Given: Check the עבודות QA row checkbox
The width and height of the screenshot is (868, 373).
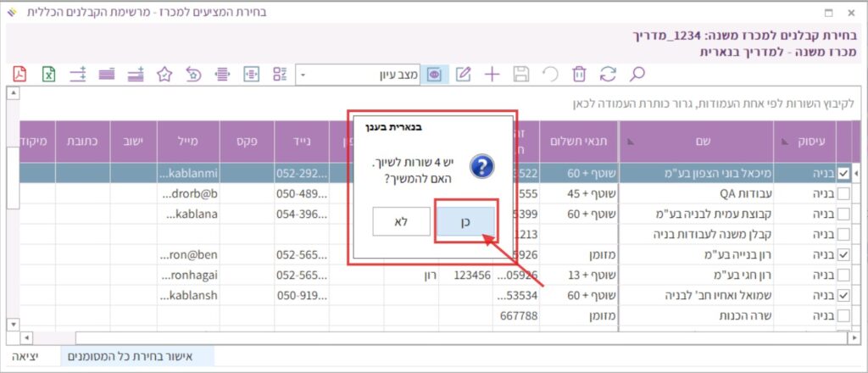Looking at the screenshot, I should pos(843,193).
